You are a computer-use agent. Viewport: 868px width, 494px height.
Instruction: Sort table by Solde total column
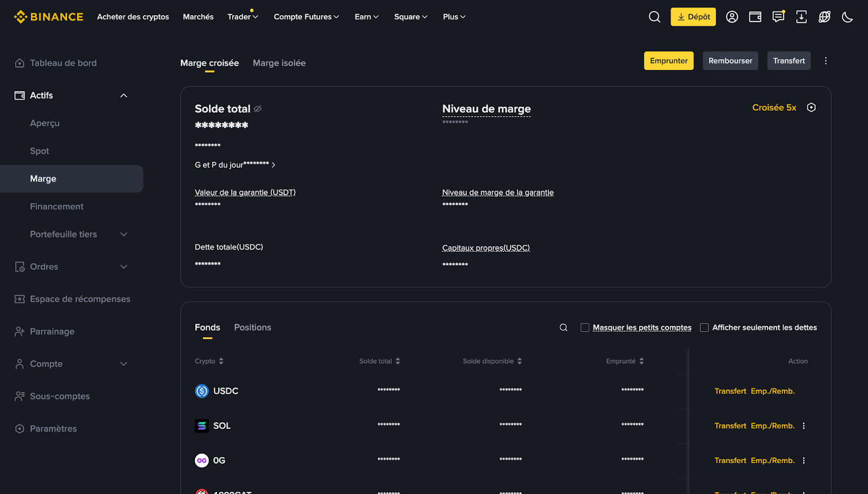click(379, 361)
